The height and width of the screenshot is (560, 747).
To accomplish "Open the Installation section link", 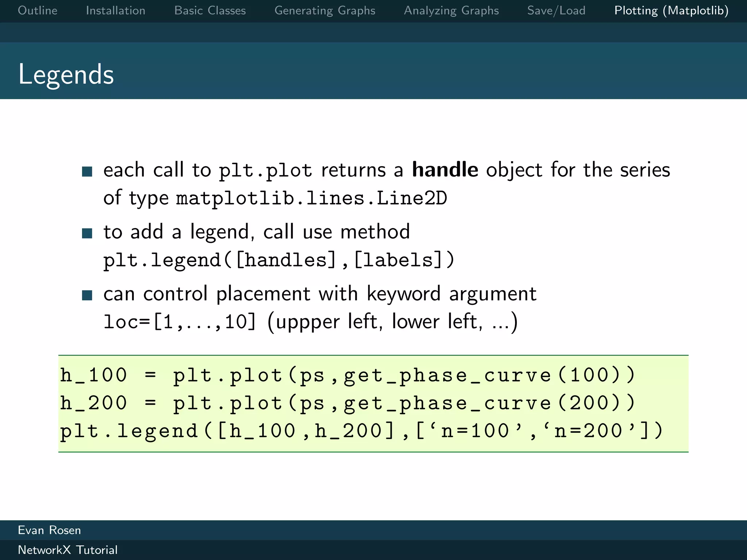I will pos(116,11).
